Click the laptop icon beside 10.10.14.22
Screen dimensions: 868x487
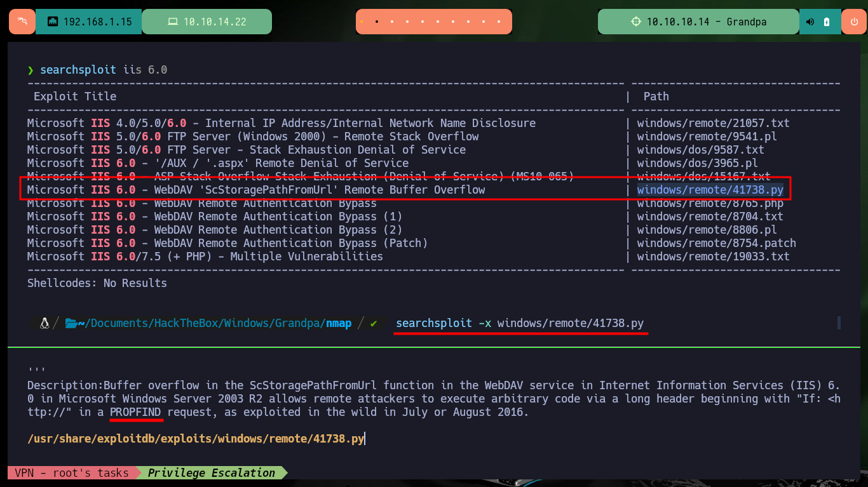172,22
